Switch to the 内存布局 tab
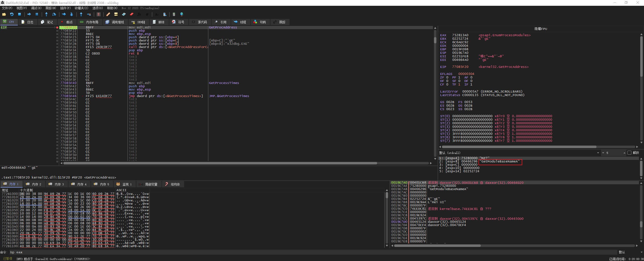 click(89, 22)
